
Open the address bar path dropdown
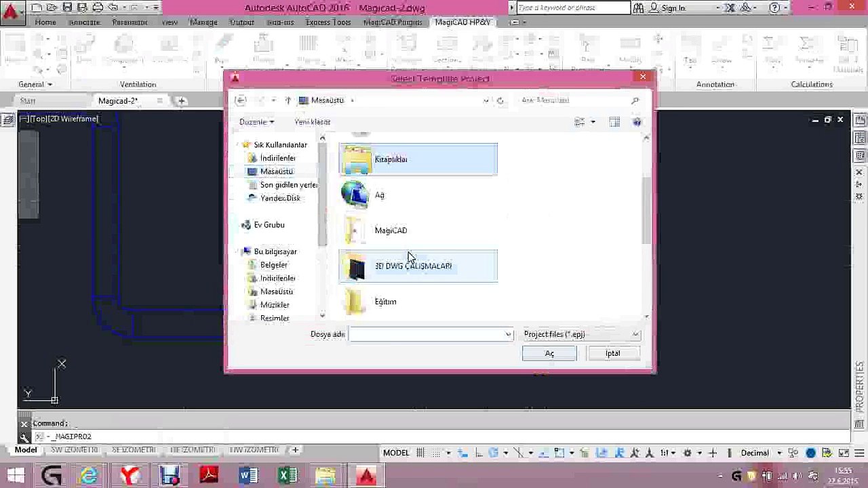(486, 100)
